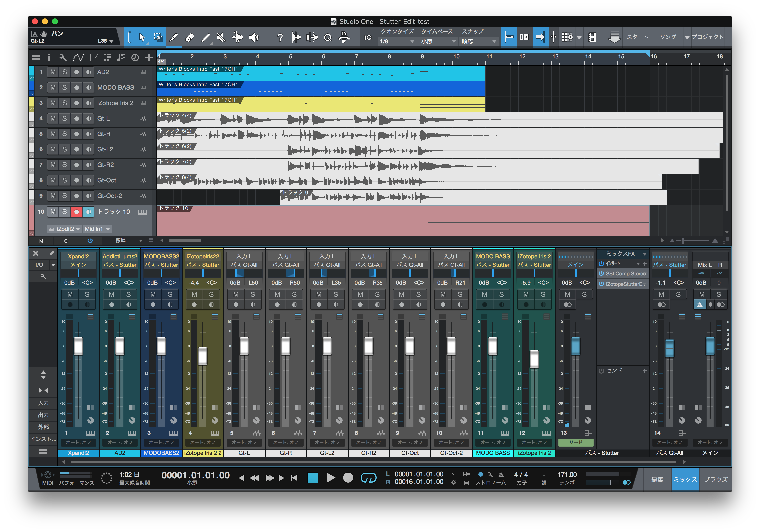Solo the MODO BASS track

click(x=65, y=87)
